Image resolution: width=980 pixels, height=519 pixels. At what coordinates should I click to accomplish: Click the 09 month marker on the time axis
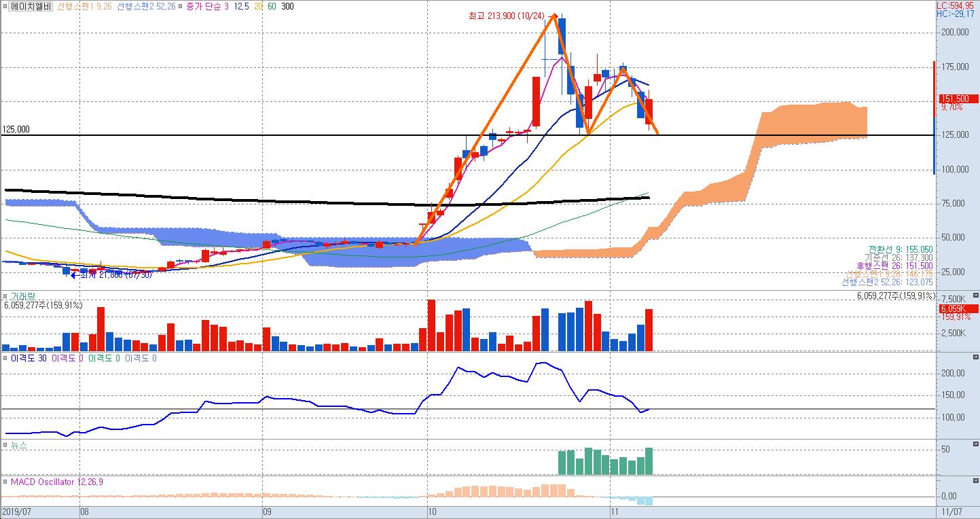pos(267,511)
